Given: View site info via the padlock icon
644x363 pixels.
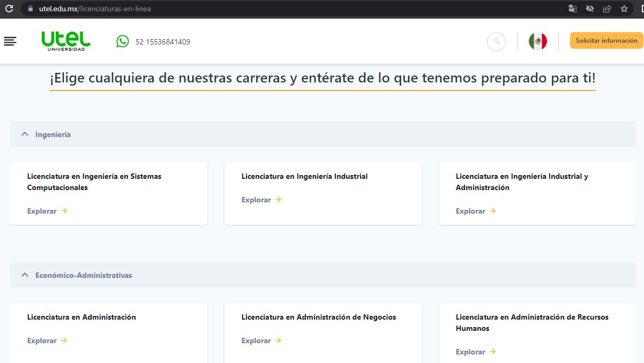Looking at the screenshot, I should tap(29, 9).
